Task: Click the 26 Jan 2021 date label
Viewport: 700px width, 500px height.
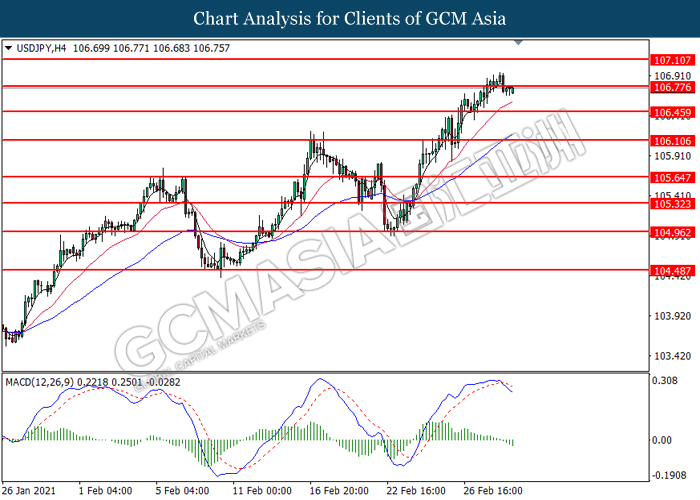Action: point(29,491)
